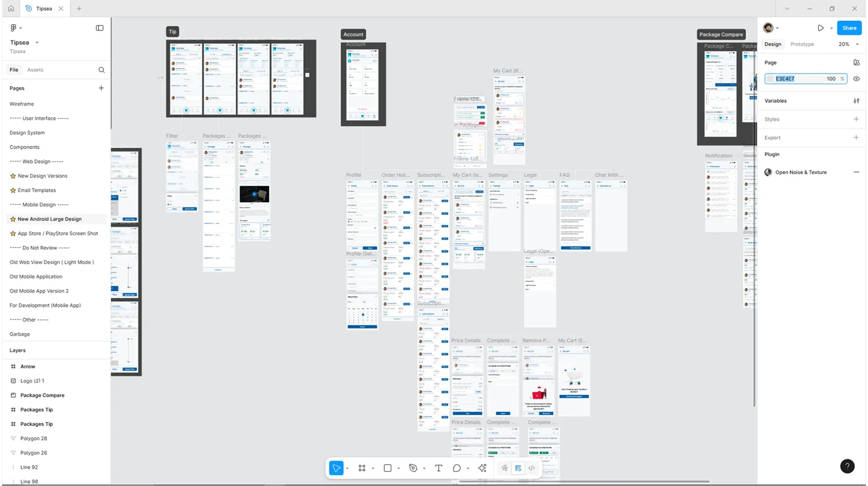Select the Comment tool
This screenshot has height=486, width=868.
point(457,468)
